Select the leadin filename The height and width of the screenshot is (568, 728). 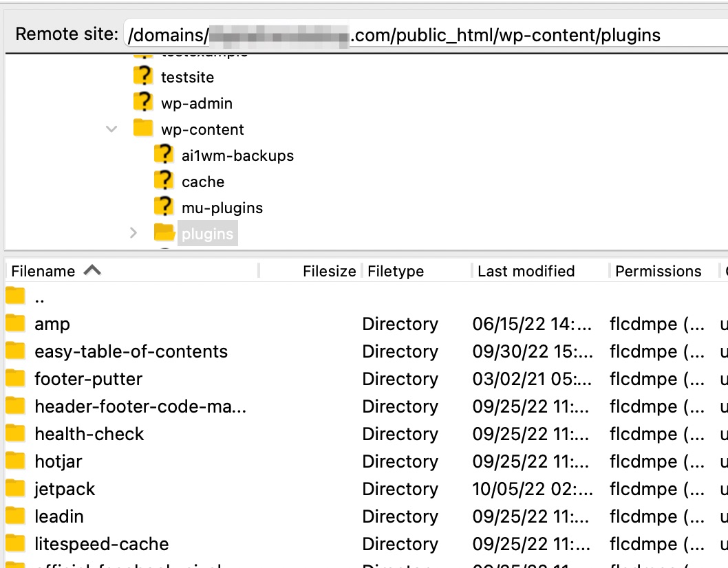coord(59,516)
